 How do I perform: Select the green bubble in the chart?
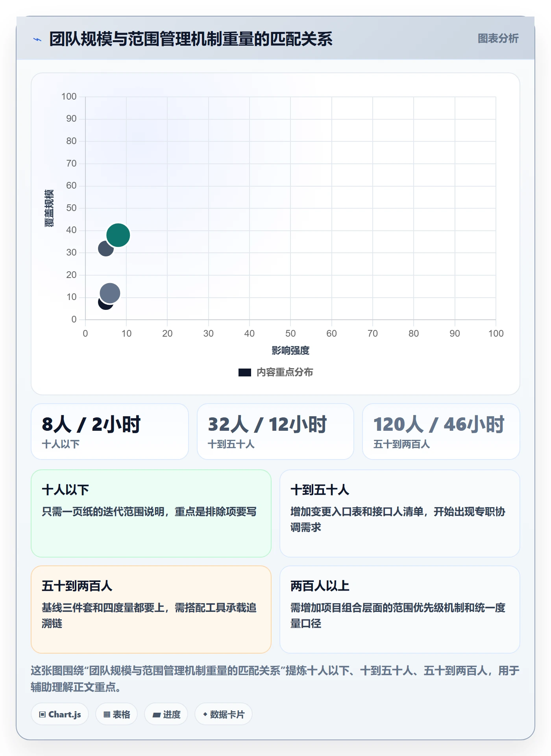pyautogui.click(x=118, y=235)
